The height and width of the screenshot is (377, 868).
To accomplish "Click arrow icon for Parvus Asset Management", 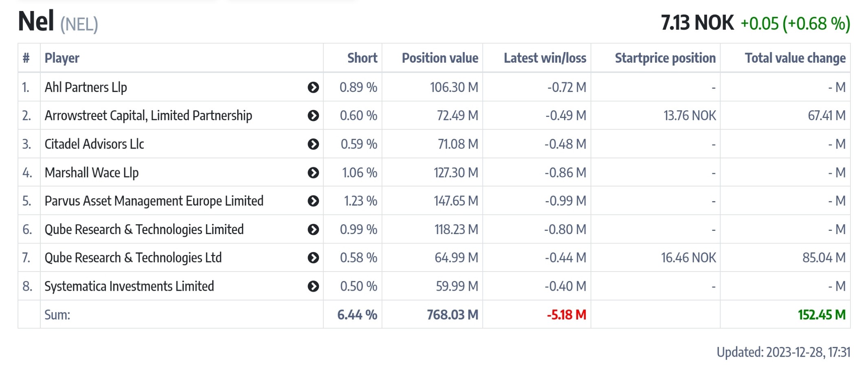I will [x=313, y=201].
